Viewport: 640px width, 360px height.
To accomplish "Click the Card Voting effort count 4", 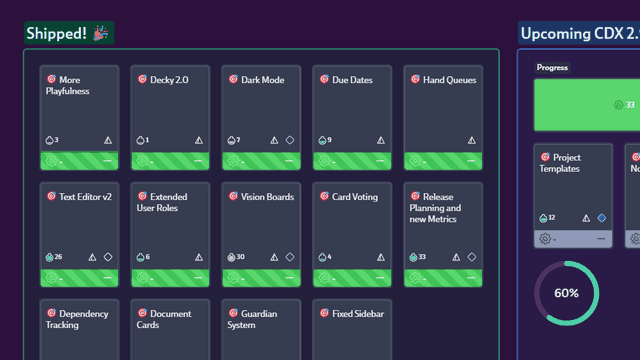I will click(x=325, y=257).
